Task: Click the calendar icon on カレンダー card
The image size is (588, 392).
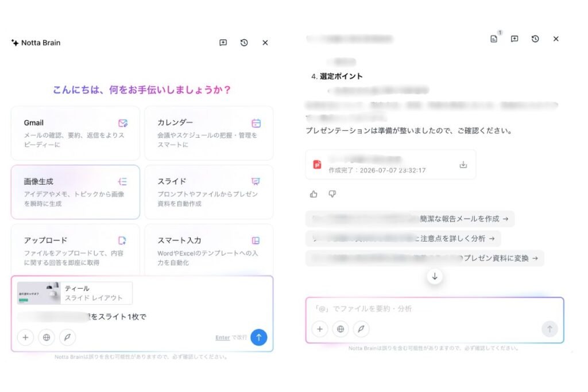Action: coord(256,123)
